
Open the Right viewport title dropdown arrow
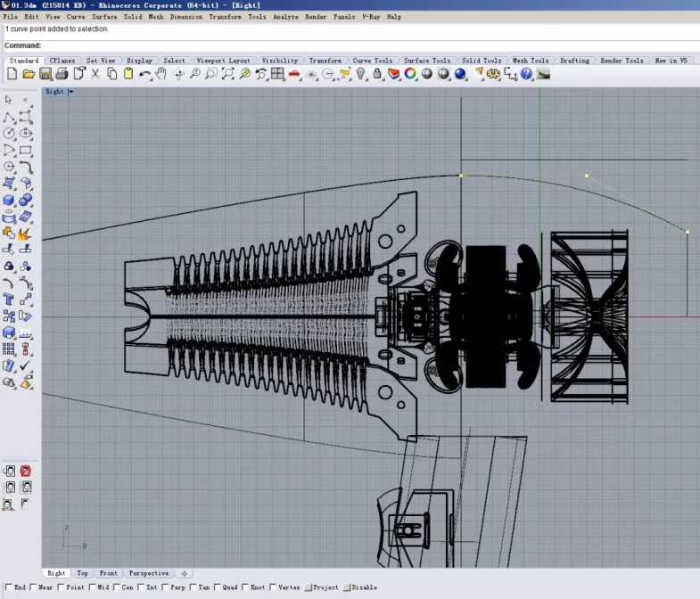[70, 92]
